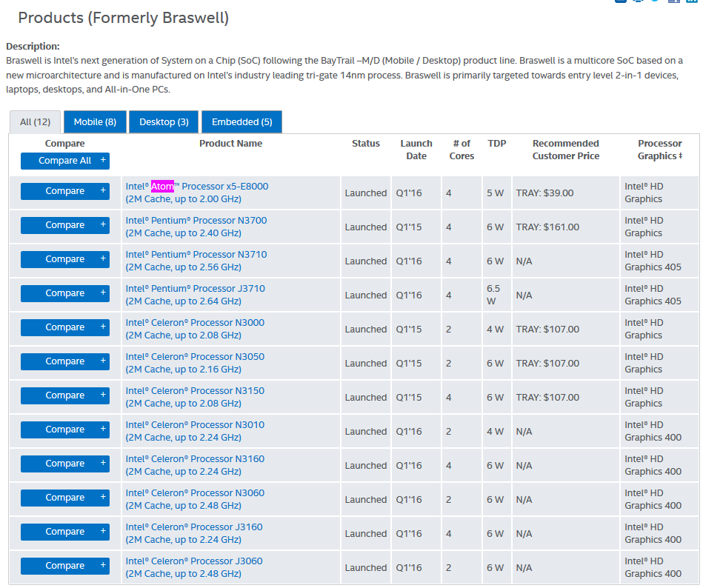Click the Launch Date column header
703x588 pixels.
416,150
